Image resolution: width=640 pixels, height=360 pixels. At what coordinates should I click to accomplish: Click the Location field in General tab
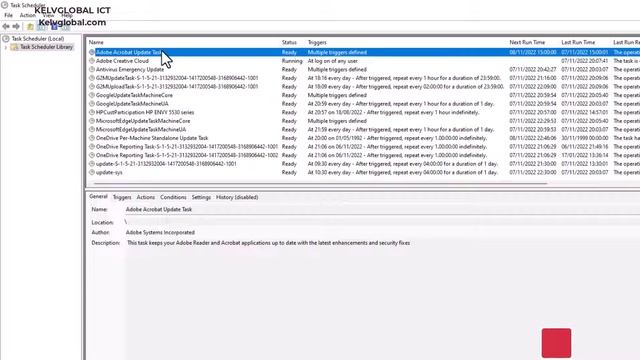382,222
